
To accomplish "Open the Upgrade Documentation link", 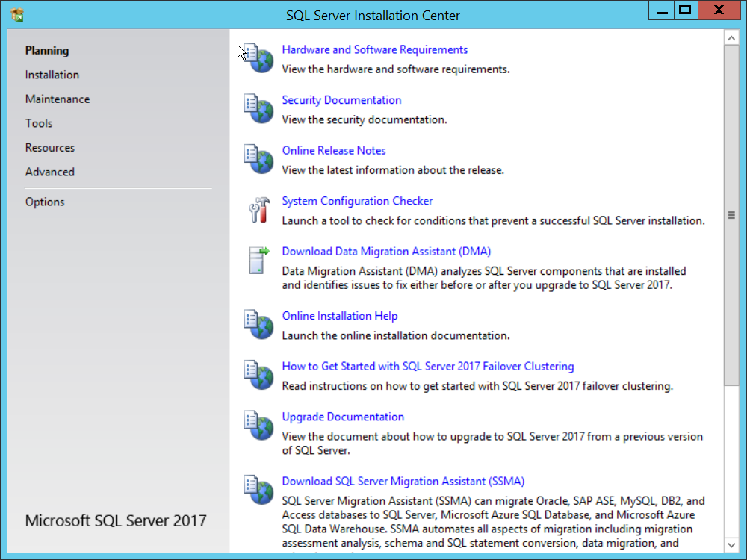I will [343, 417].
